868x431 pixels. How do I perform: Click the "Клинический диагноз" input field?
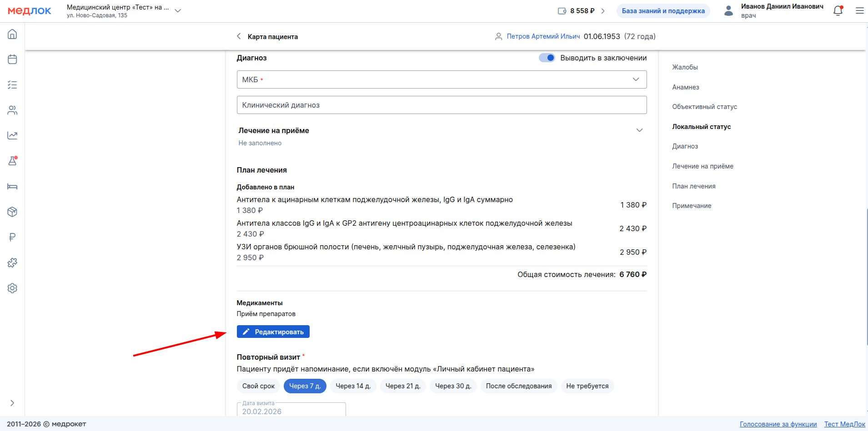[x=442, y=105]
